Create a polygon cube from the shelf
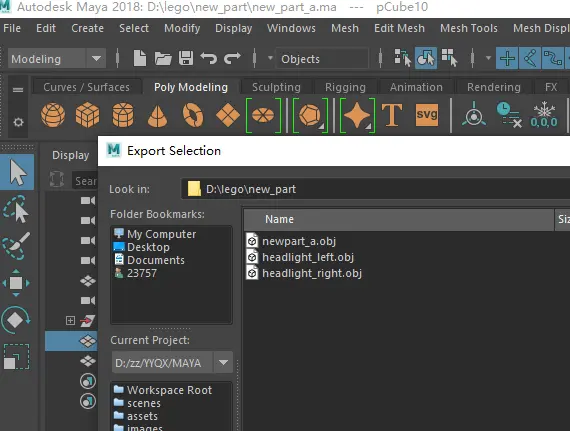Viewport: 570px width, 431px height. pos(87,115)
